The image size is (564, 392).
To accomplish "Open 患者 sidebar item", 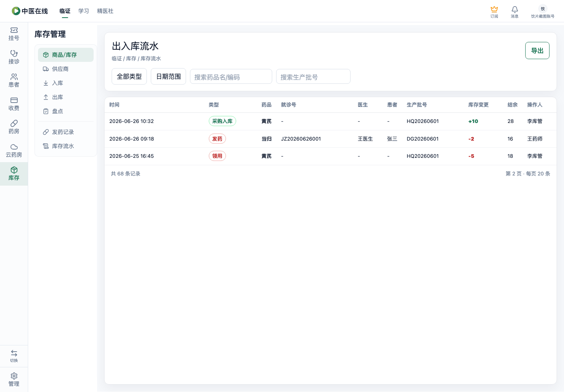I will click(14, 81).
